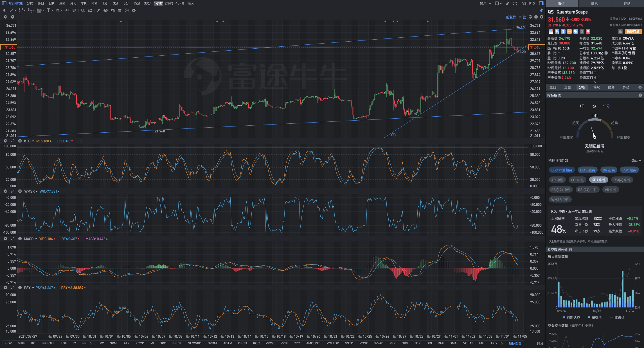Click the 指标管理 indicator management link
Screen dimensions: 644x348
[x=515, y=343]
